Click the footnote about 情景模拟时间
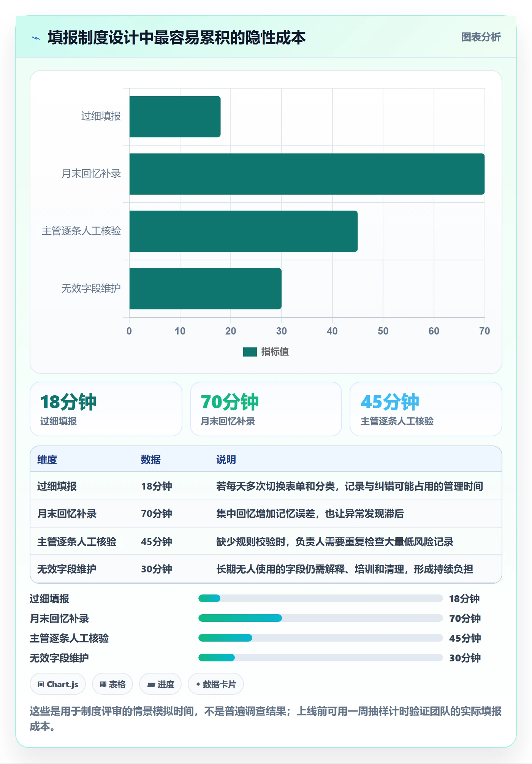 pyautogui.click(x=266, y=719)
